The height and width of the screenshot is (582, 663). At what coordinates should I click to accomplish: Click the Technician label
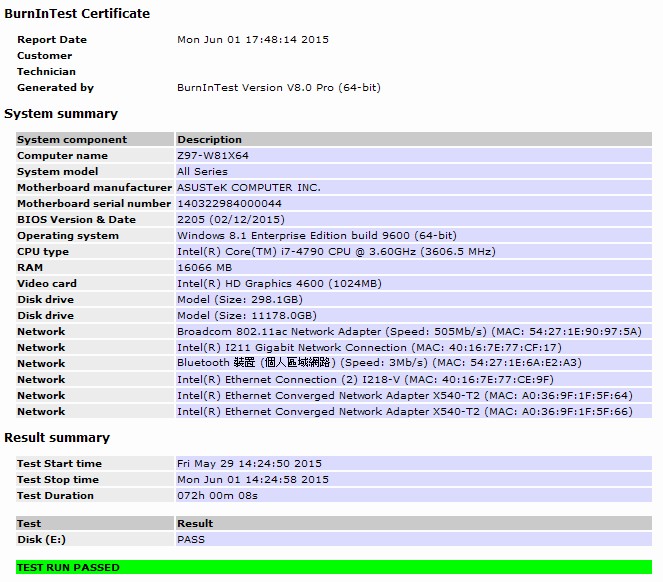pyautogui.click(x=47, y=71)
